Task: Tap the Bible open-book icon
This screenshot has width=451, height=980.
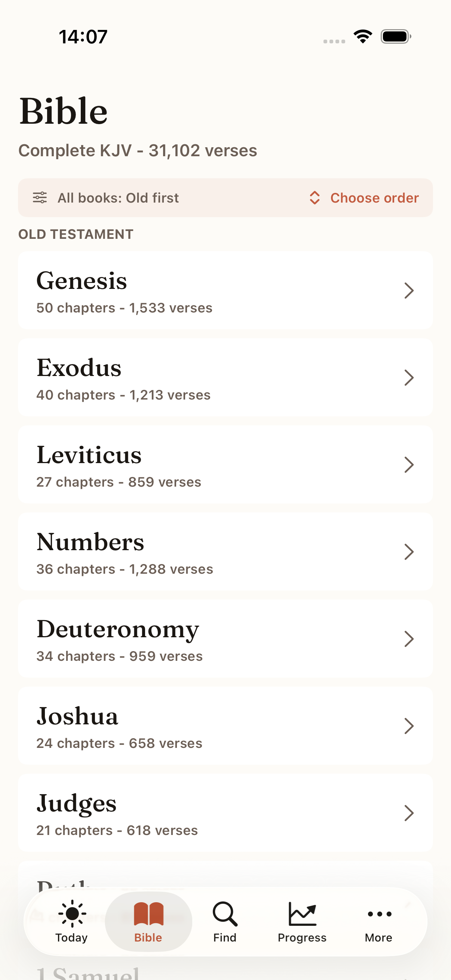Action: (148, 913)
